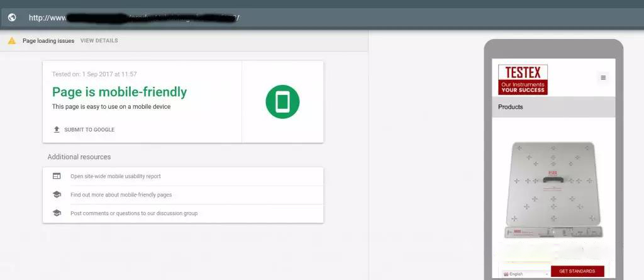Click the upload arrow icon beside Submit
The width and height of the screenshot is (644, 280).
tap(57, 130)
